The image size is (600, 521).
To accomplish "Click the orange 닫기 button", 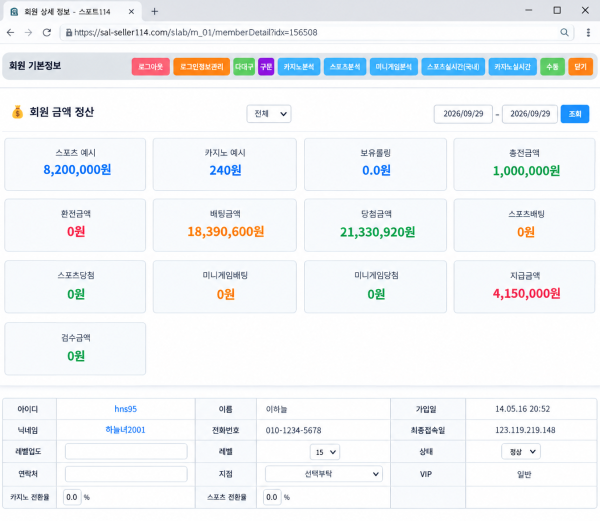I will coord(580,67).
